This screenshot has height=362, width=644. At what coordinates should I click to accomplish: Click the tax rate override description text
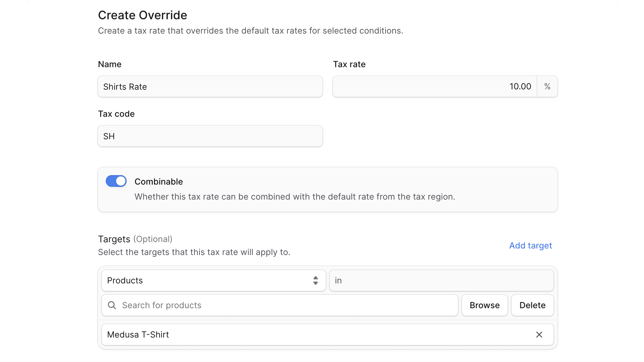tap(251, 31)
